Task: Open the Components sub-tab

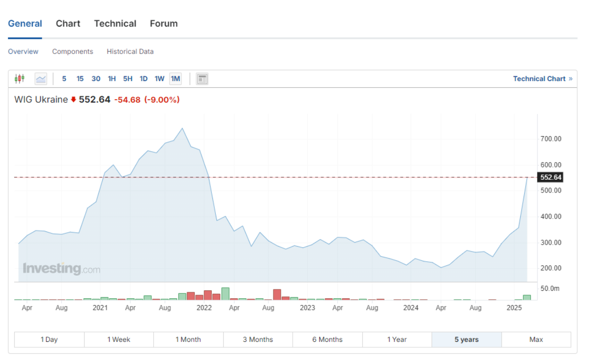Action: 72,52
